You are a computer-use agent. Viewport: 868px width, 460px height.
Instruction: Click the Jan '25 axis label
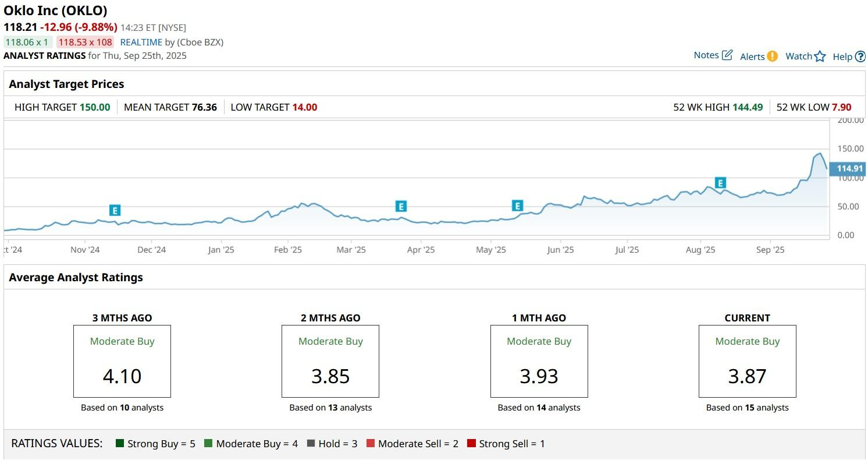click(221, 250)
